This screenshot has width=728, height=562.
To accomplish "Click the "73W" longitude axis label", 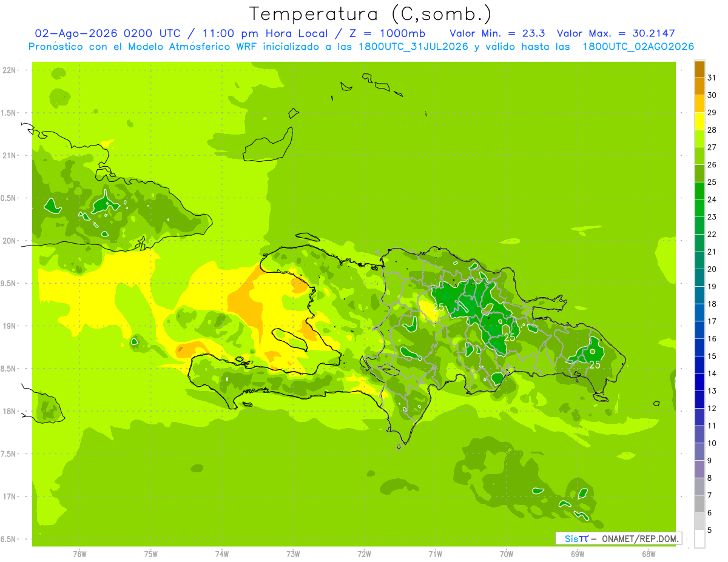I will click(x=293, y=554).
